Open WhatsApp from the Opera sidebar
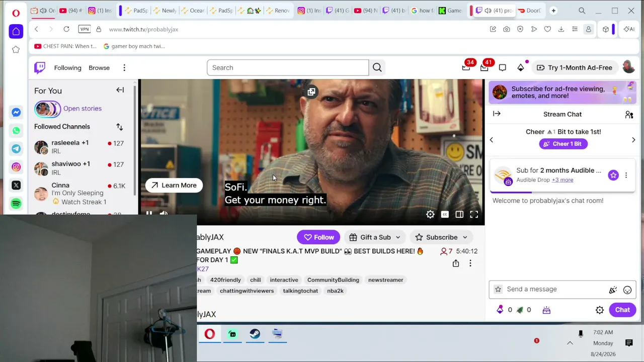The width and height of the screenshot is (644, 362). tap(16, 131)
